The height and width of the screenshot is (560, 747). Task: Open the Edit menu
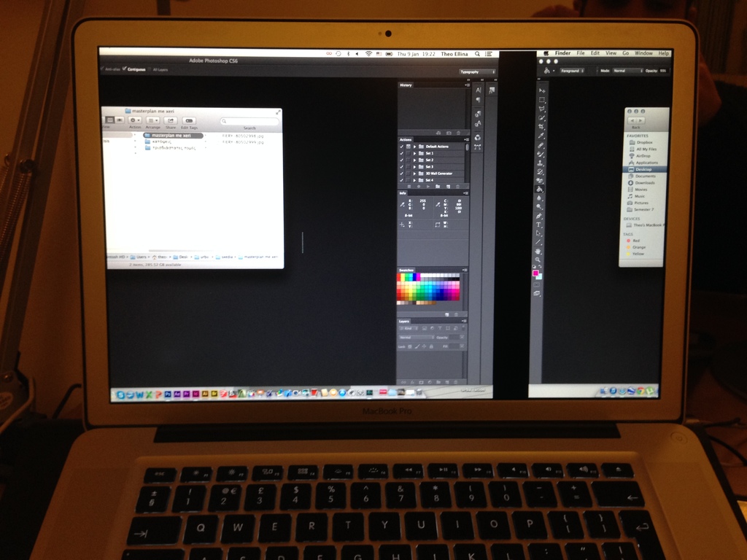[595, 53]
